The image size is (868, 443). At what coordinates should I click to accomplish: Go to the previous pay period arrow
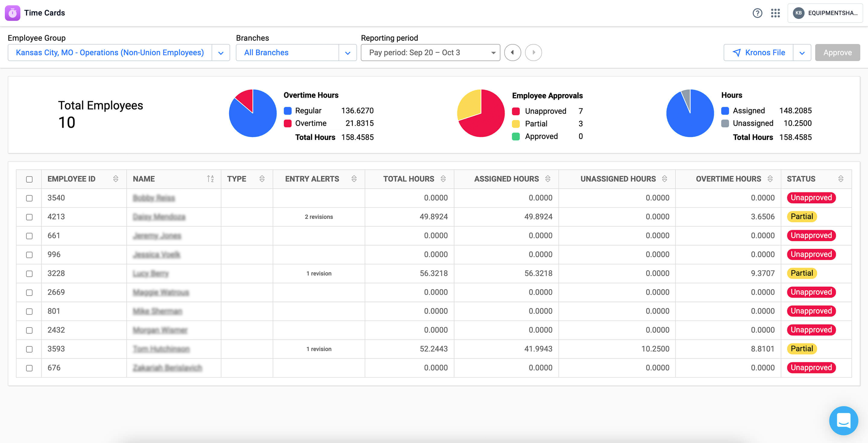pos(512,52)
